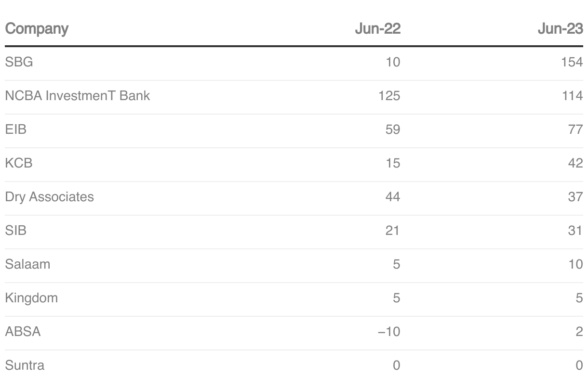Select ABSA's Jun-22 value −10
The image size is (588, 388).
(389, 332)
